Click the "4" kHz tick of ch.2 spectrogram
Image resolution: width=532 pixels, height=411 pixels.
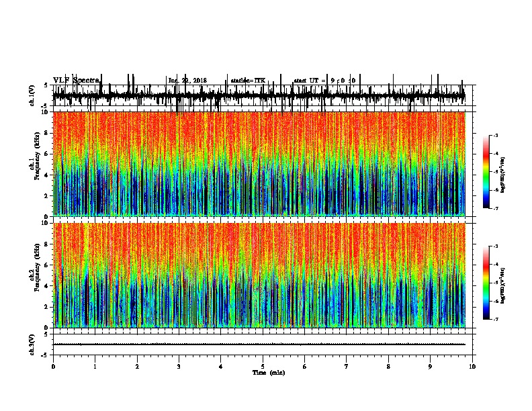tap(47, 286)
